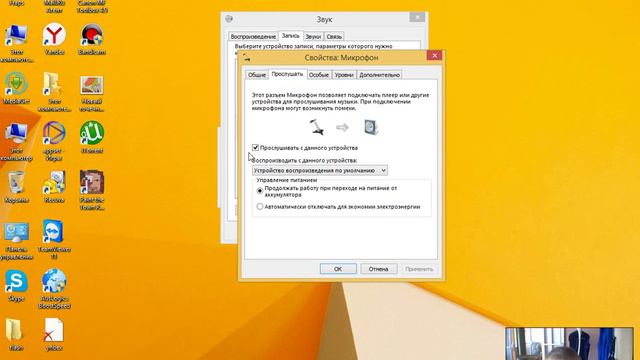640x360 pixels.
Task: Select the folder shortcut below Yandex
Action: point(54,92)
